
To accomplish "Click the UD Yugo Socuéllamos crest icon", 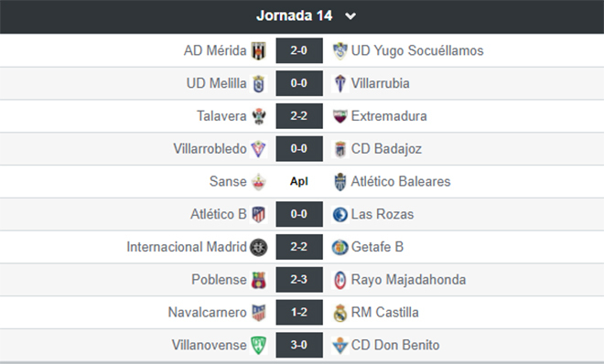I will [x=340, y=51].
